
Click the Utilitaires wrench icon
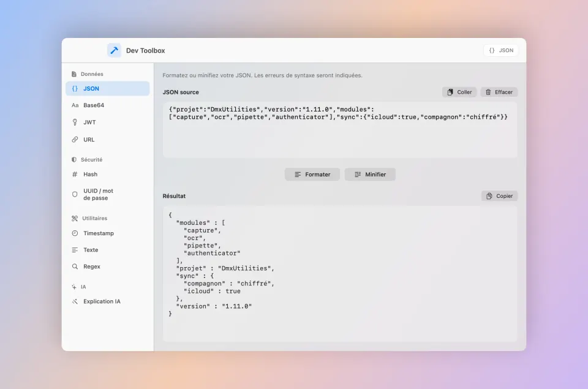75,218
